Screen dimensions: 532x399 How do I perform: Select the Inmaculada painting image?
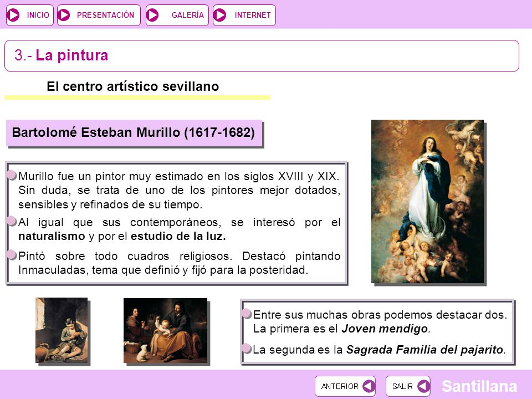coord(427,201)
